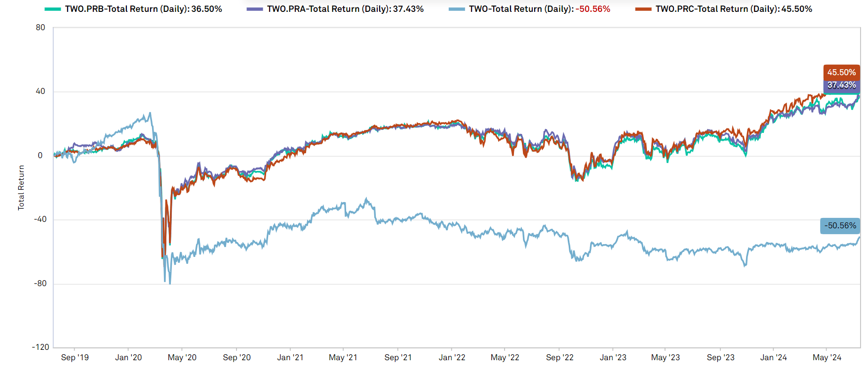Image resolution: width=868 pixels, height=378 pixels.
Task: Toggle the TWO.PRA-Total Return series label
Action: 345,9
